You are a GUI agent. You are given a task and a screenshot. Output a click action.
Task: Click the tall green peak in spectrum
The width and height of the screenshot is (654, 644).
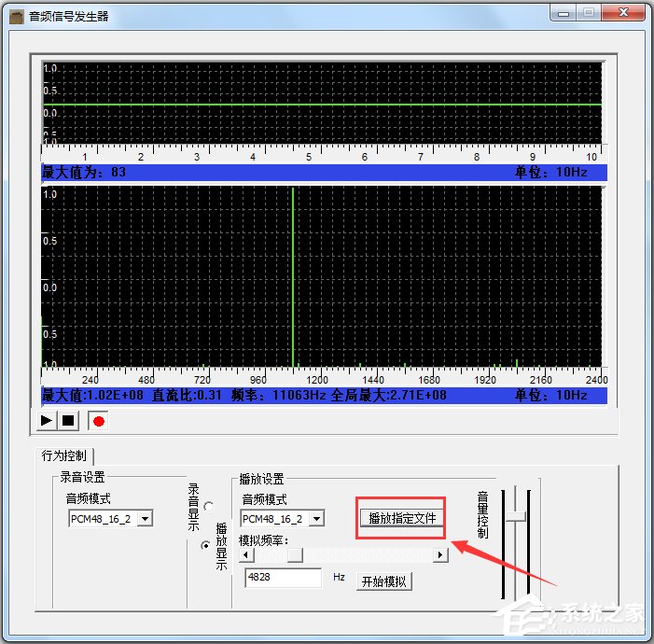[293, 280]
